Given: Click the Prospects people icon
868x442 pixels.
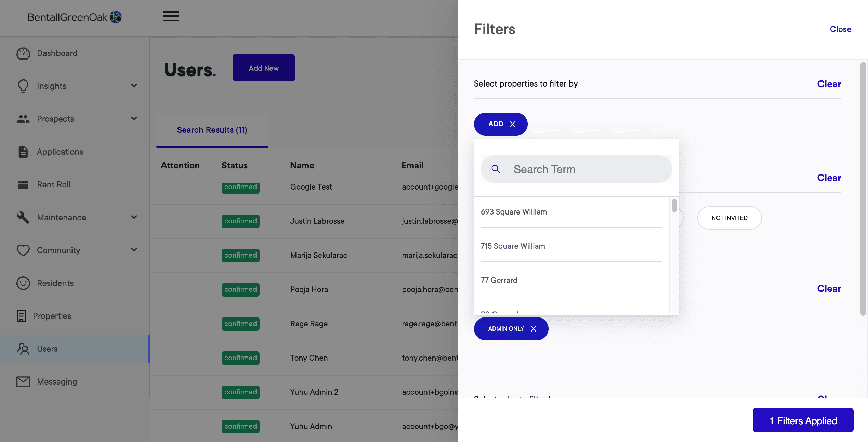Looking at the screenshot, I should (23, 119).
